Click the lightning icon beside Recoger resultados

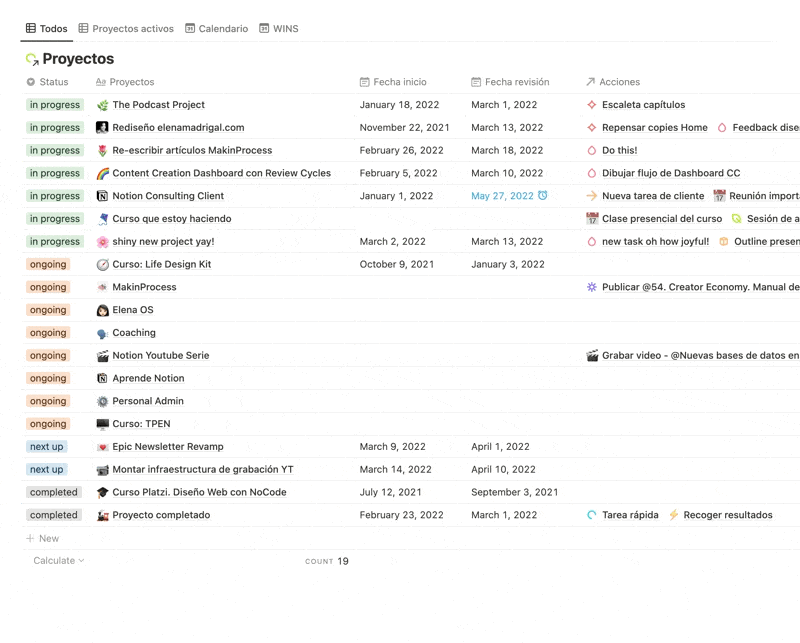coord(673,515)
